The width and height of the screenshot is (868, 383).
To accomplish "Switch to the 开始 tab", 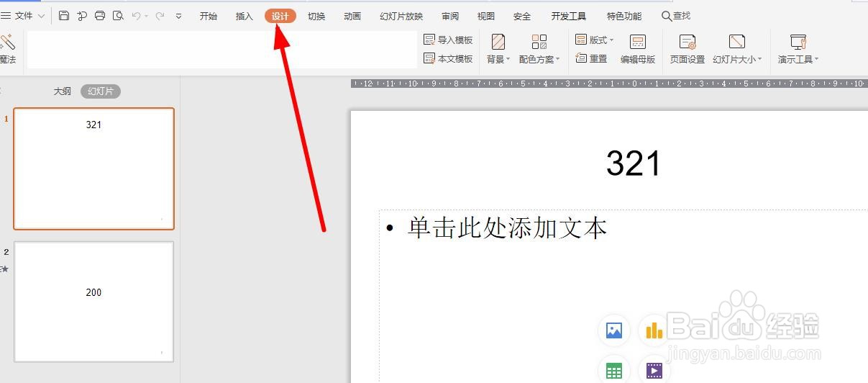I will [209, 16].
